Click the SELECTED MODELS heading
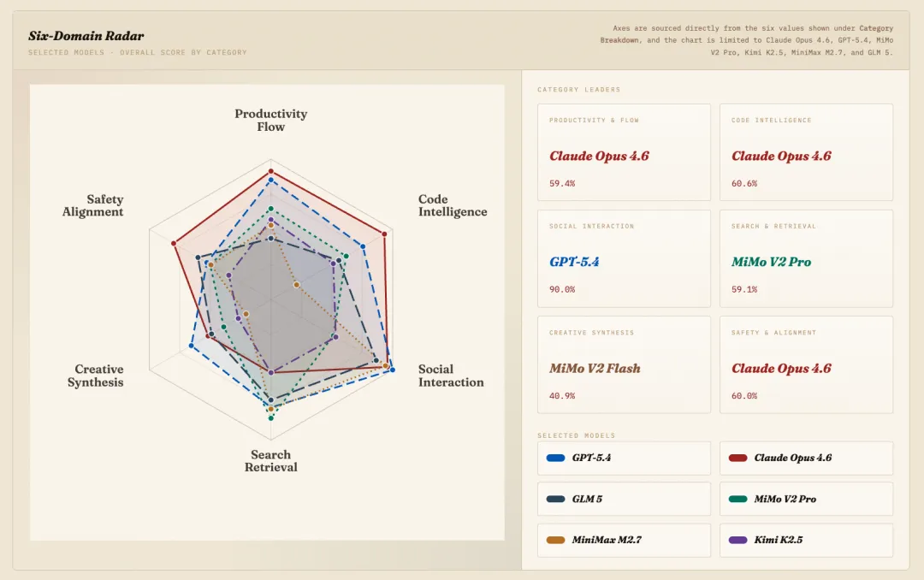The width and height of the screenshot is (924, 580). (x=577, y=435)
